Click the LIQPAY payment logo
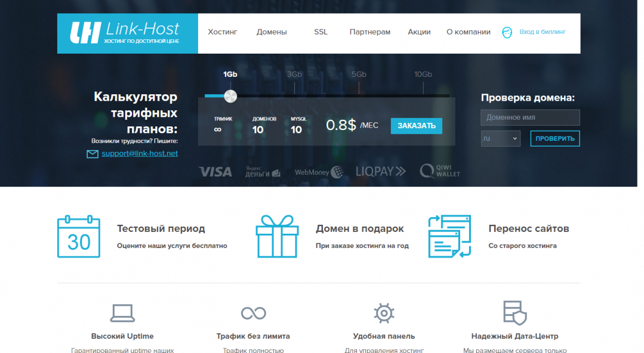This screenshot has height=353, width=644. coord(380,171)
